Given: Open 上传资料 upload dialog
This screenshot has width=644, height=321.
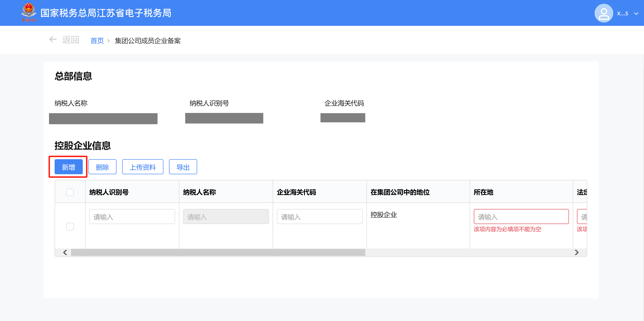Looking at the screenshot, I should pyautogui.click(x=143, y=167).
